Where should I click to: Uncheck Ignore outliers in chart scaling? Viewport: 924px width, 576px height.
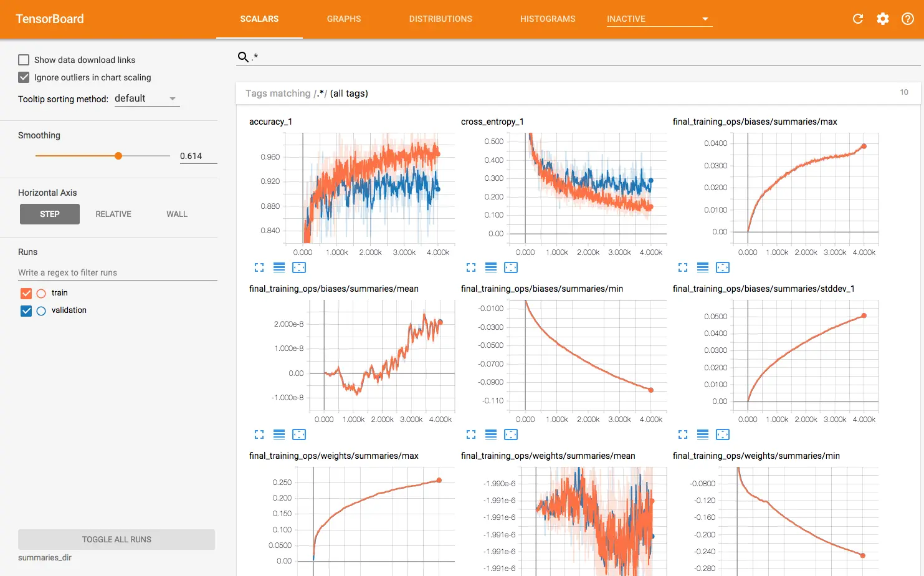coord(24,77)
